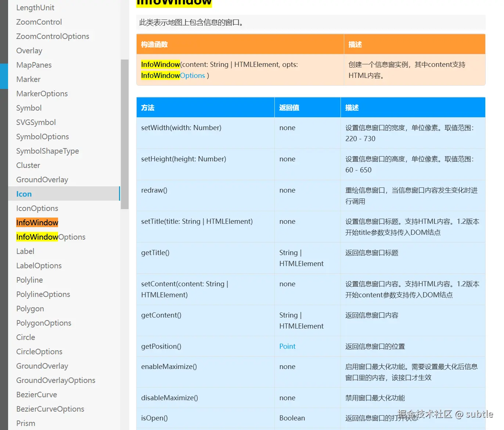The image size is (504, 430).
Task: Follow the InfoWindowOptions link in constructor
Action: point(173,75)
